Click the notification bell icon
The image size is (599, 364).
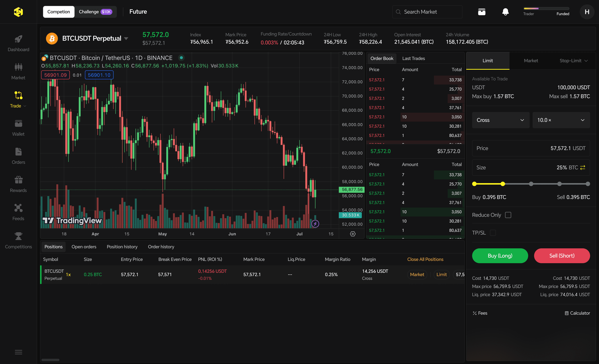click(x=505, y=12)
